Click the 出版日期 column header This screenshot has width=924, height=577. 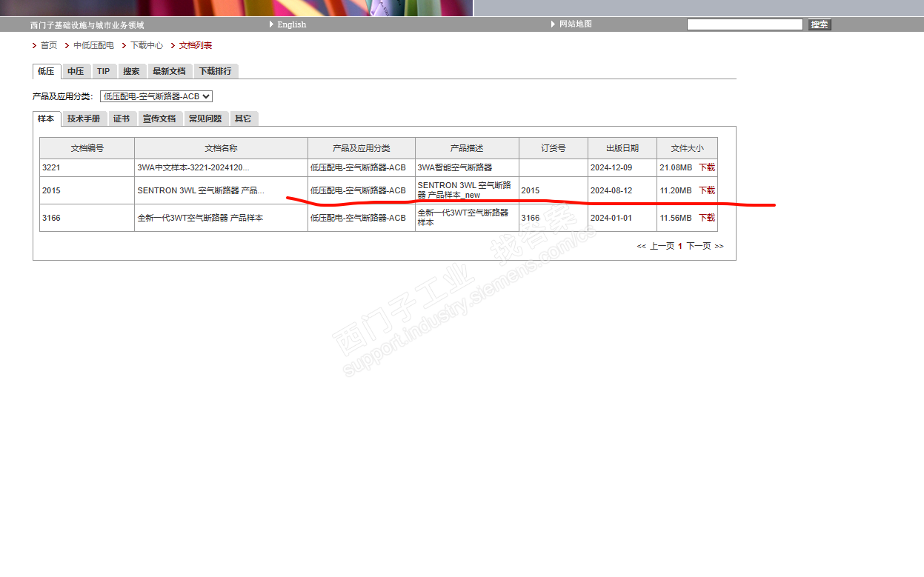point(622,148)
